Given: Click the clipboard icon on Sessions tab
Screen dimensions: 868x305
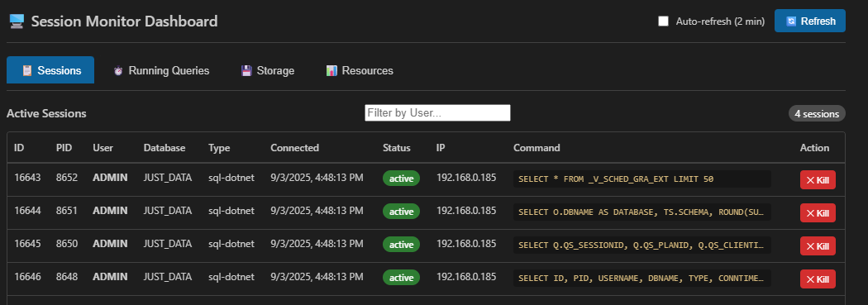Looking at the screenshot, I should click(x=26, y=71).
